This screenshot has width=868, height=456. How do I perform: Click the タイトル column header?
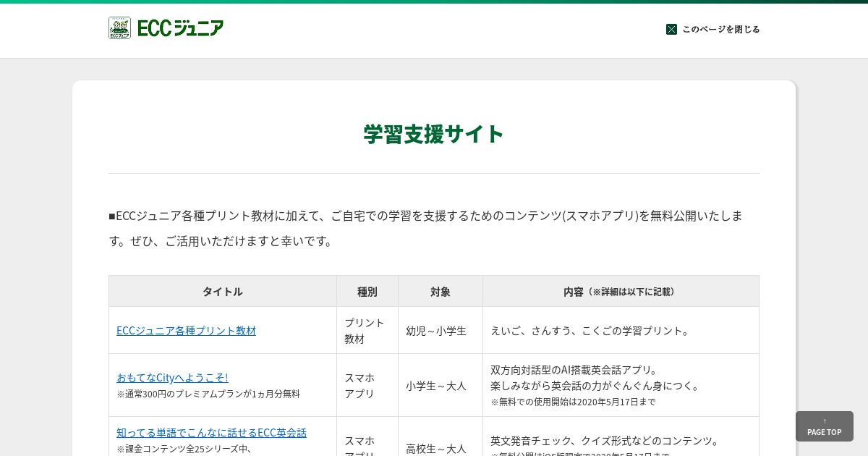coord(223,291)
